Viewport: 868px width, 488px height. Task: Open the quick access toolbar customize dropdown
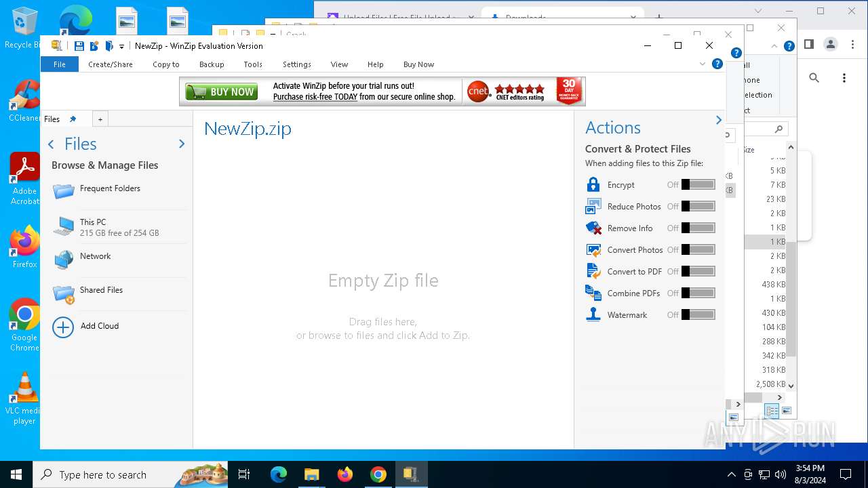[x=121, y=46]
